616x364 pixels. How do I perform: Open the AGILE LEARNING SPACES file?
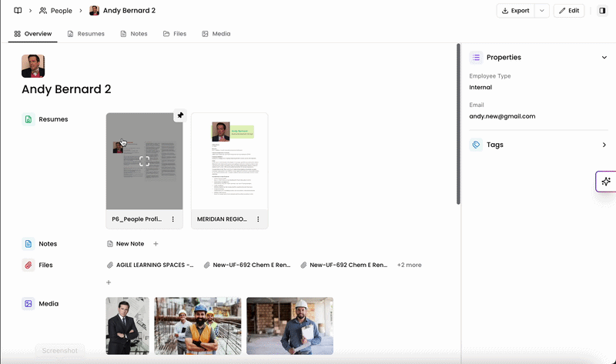coord(150,265)
